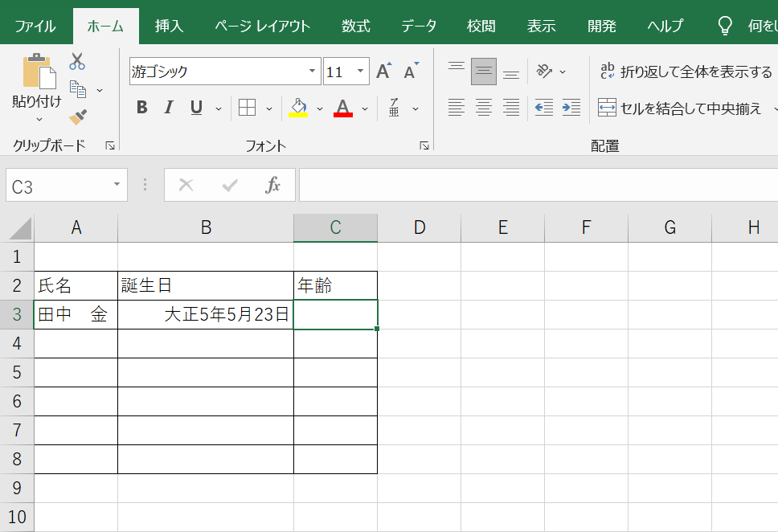Switch to the 表示 tab
Image resolution: width=778 pixels, height=532 pixels.
(542, 26)
